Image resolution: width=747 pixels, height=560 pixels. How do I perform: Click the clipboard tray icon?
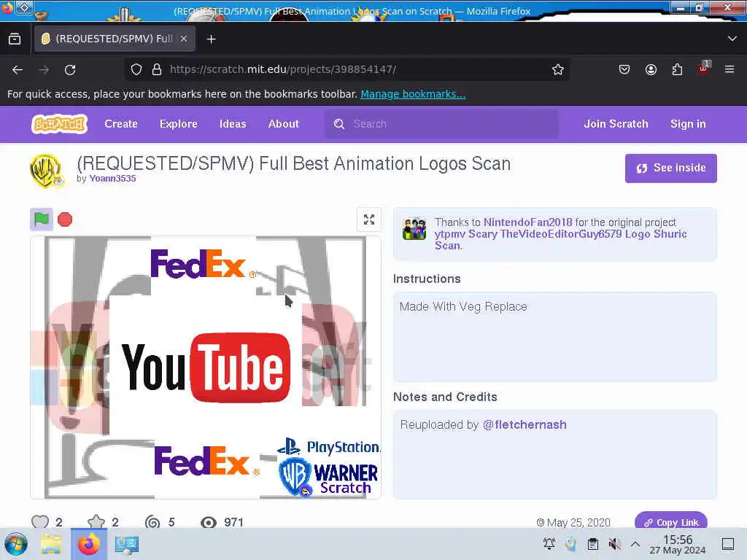click(x=592, y=544)
